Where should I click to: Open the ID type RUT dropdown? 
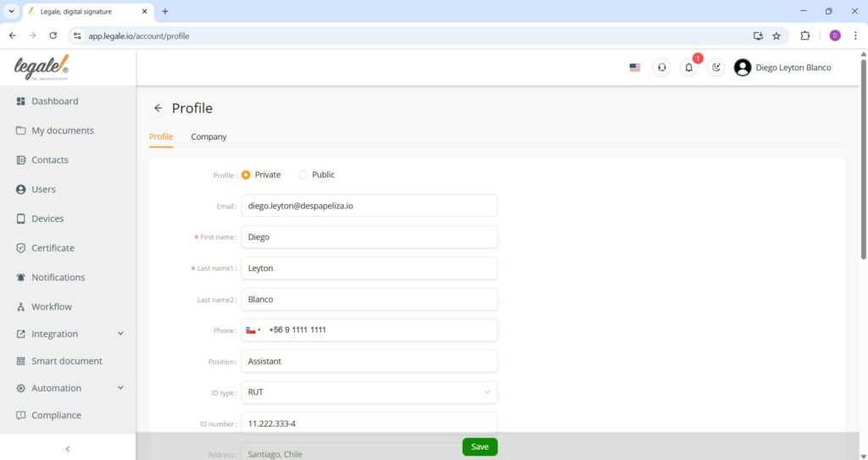point(370,392)
